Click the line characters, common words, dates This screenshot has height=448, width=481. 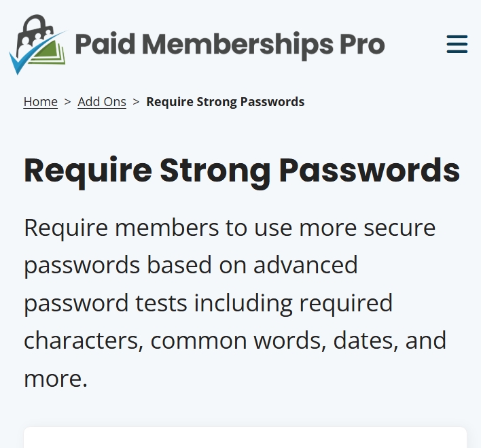[235, 341]
